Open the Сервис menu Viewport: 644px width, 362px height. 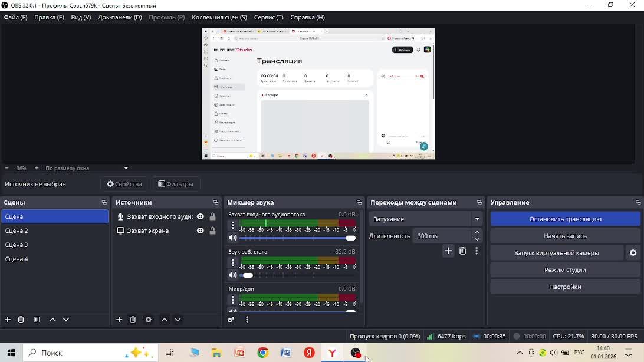pos(268,17)
